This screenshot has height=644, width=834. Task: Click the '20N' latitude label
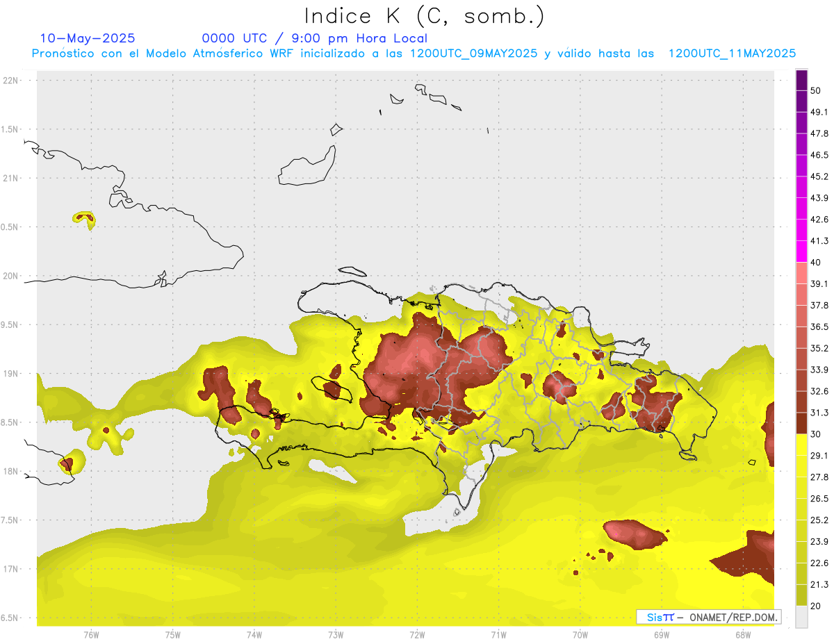10,276
